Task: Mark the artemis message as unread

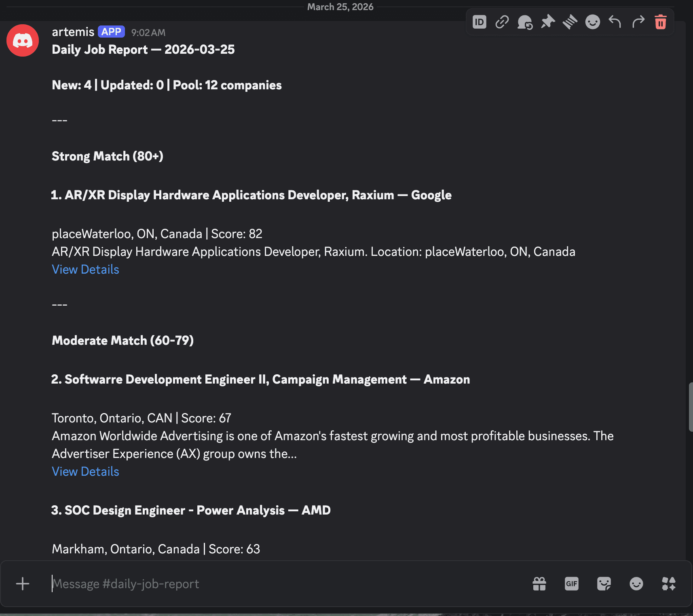Action: pyautogui.click(x=525, y=22)
